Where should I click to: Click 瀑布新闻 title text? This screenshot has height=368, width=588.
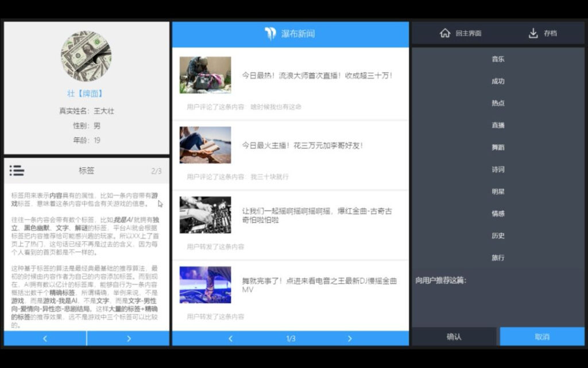[x=298, y=34]
